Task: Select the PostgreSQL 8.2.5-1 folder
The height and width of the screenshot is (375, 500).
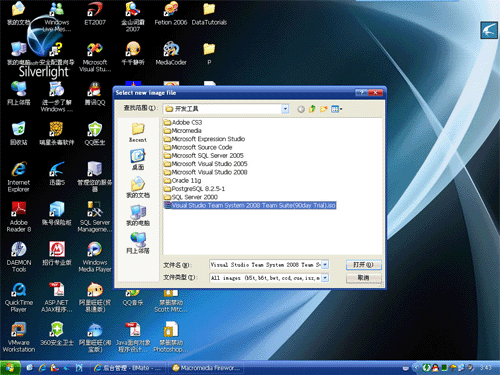Action: (194, 189)
